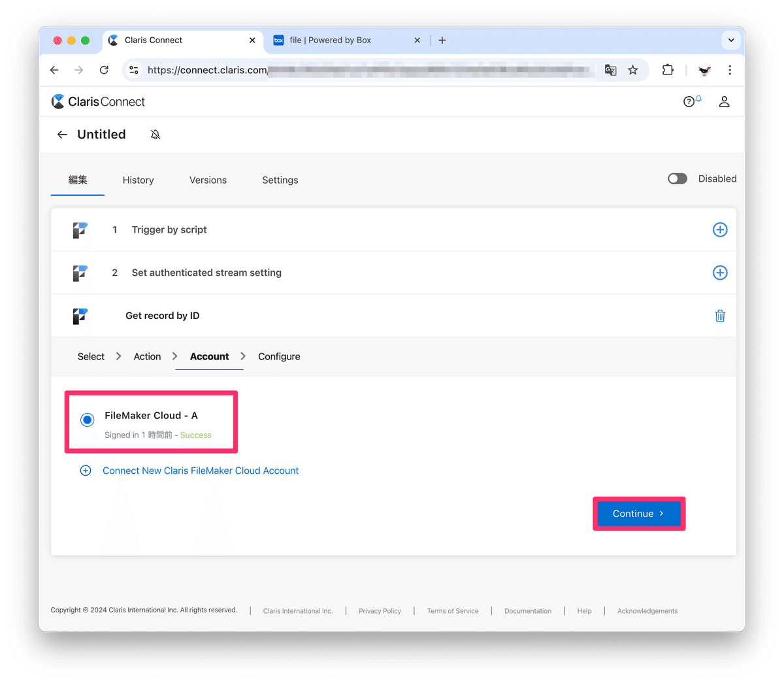Delete the "Get record by ID" step
The image size is (784, 683).
click(720, 316)
